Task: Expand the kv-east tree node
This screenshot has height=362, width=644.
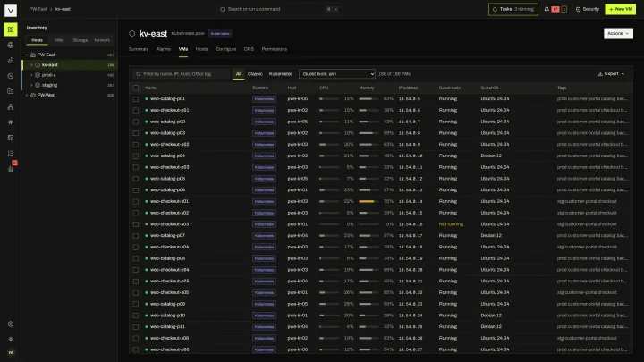Action: pos(31,65)
